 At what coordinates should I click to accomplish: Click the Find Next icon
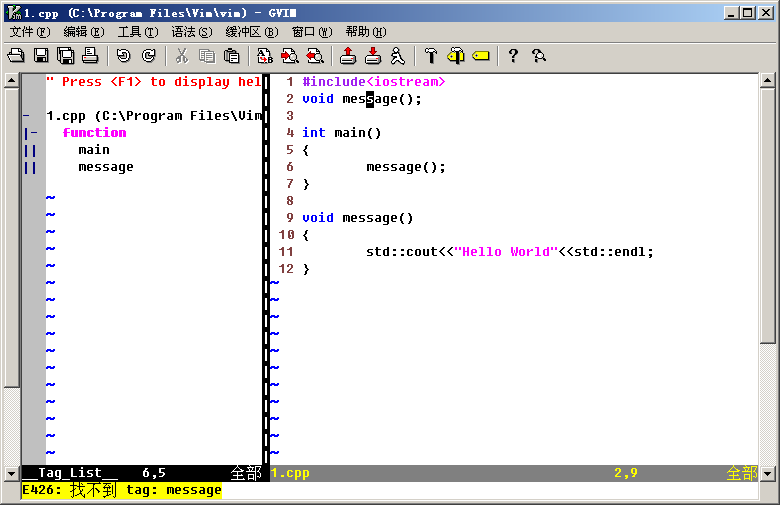pos(290,55)
